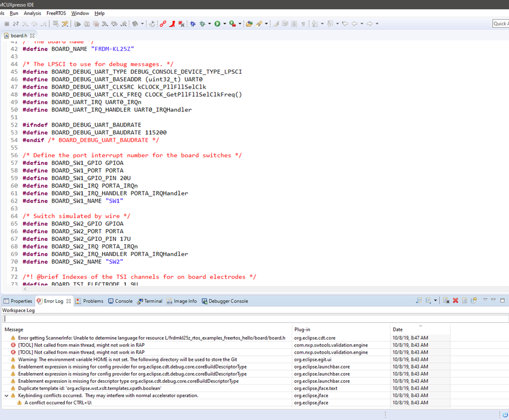Screen dimensions: 509x420
Task: Click the Last Edit Location arrow icon
Action: (345, 24)
